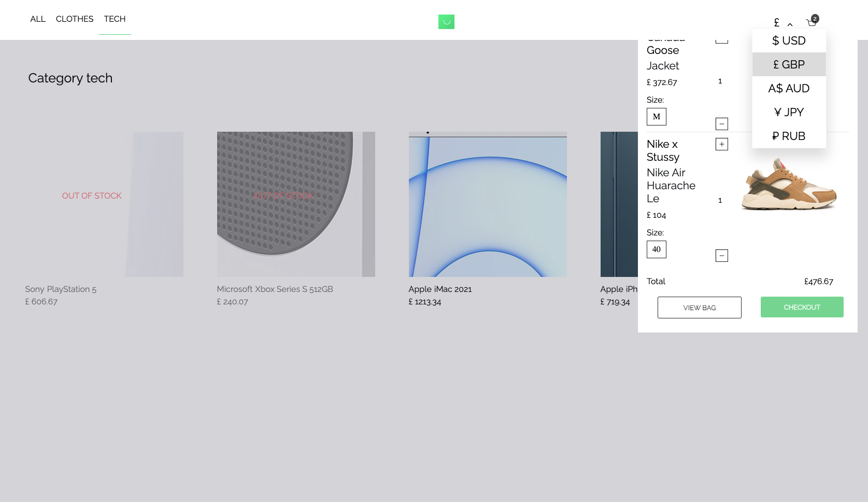Click the cart item count badge

click(815, 19)
